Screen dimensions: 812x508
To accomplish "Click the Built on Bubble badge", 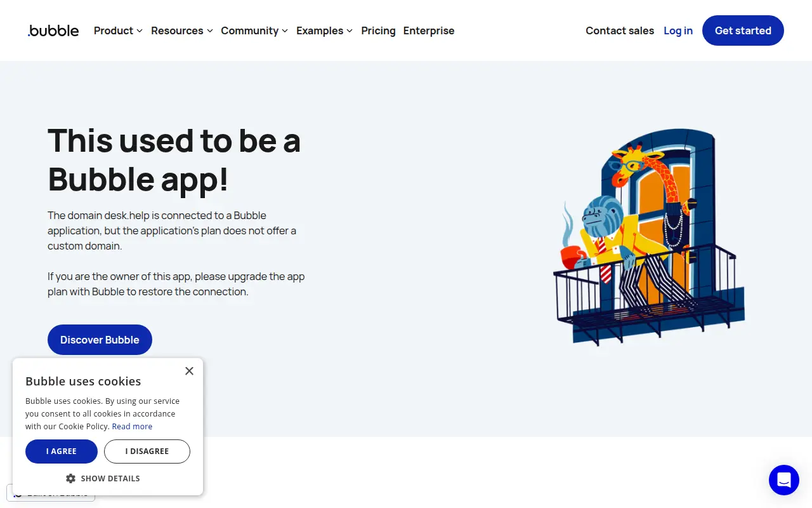I will click(x=51, y=493).
